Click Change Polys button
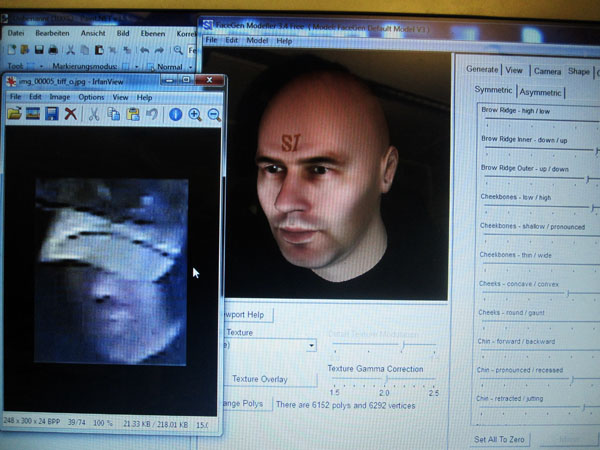The width and height of the screenshot is (600, 450). coord(248,404)
